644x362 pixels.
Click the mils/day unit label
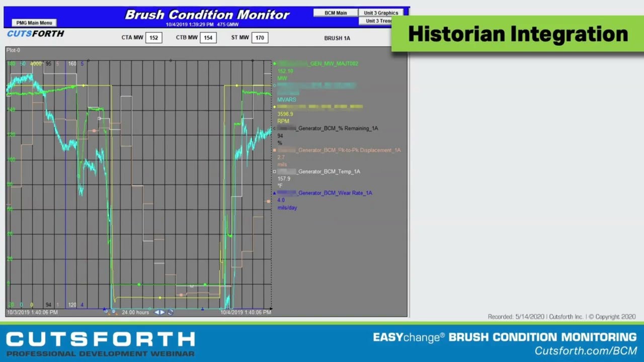click(287, 208)
